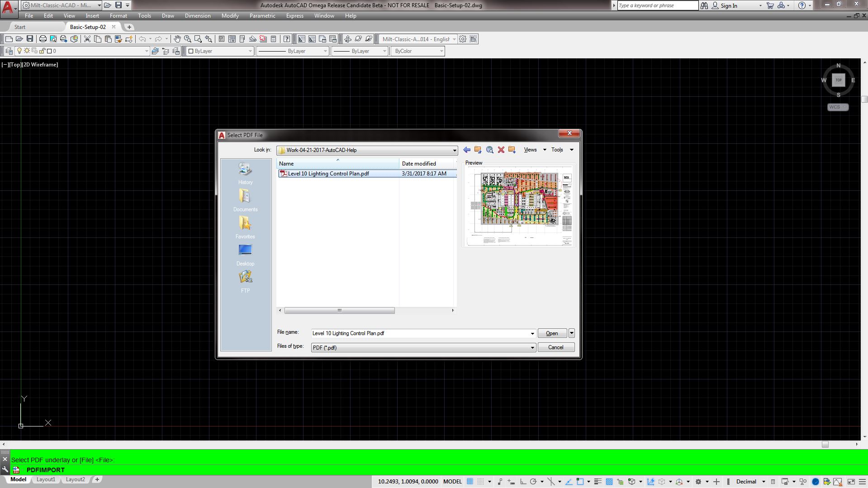Image resolution: width=868 pixels, height=488 pixels.
Task: Open the Views dropdown in the dialog
Action: pos(534,149)
